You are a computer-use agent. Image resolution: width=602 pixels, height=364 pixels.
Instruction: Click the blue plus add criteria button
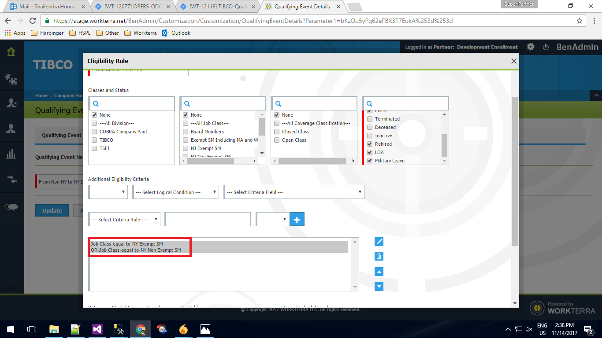tap(297, 219)
